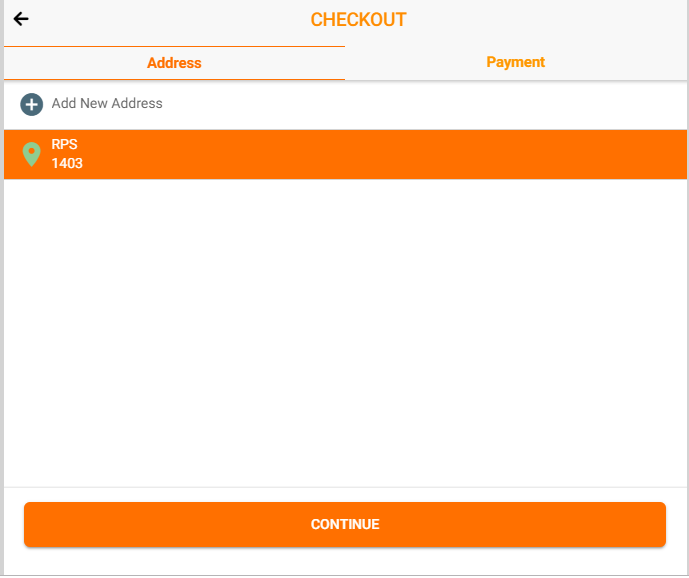Viewport: 689px width, 578px height.
Task: Go back using the arrow icon
Action: point(21,19)
